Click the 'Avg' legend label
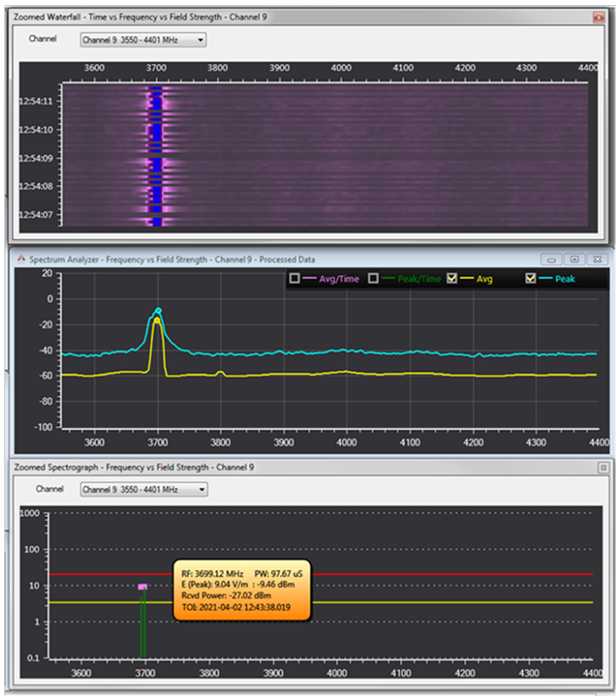Screen dimensions: 616x696 (x=485, y=279)
